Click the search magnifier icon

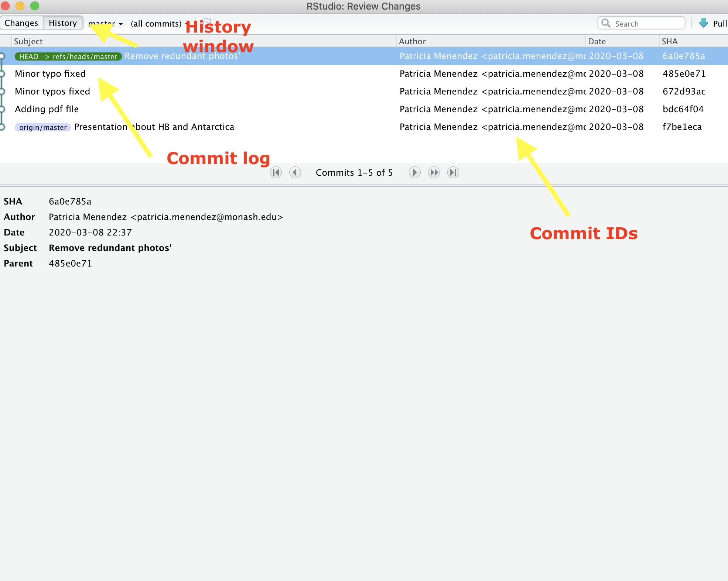pyautogui.click(x=606, y=23)
